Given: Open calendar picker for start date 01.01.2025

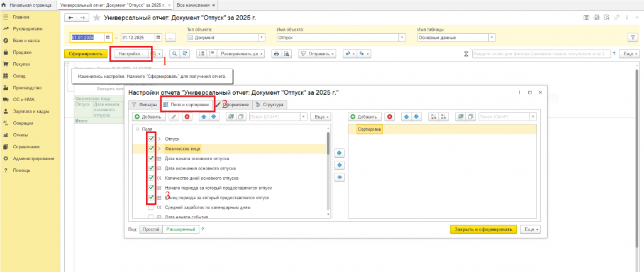Looking at the screenshot, I should pyautogui.click(x=108, y=37).
